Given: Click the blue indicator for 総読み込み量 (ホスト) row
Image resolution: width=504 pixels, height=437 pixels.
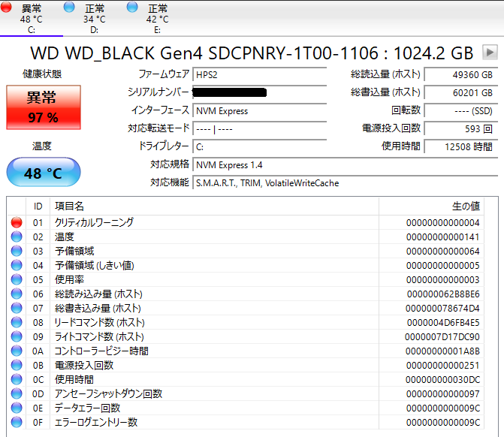Looking at the screenshot, I should 17,294.
